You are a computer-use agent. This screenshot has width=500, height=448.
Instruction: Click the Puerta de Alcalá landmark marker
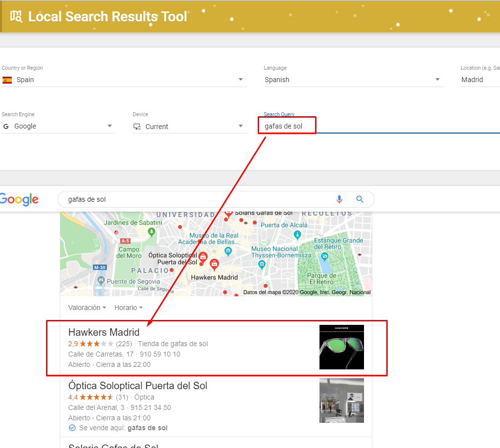point(297,235)
